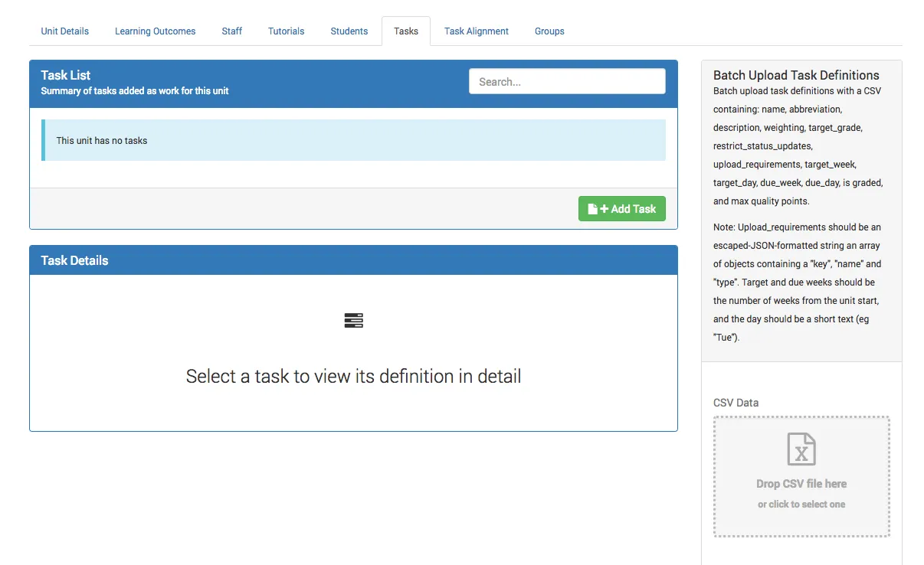This screenshot has width=924, height=565.
Task: Click the Task Details panel header
Action: (x=74, y=260)
